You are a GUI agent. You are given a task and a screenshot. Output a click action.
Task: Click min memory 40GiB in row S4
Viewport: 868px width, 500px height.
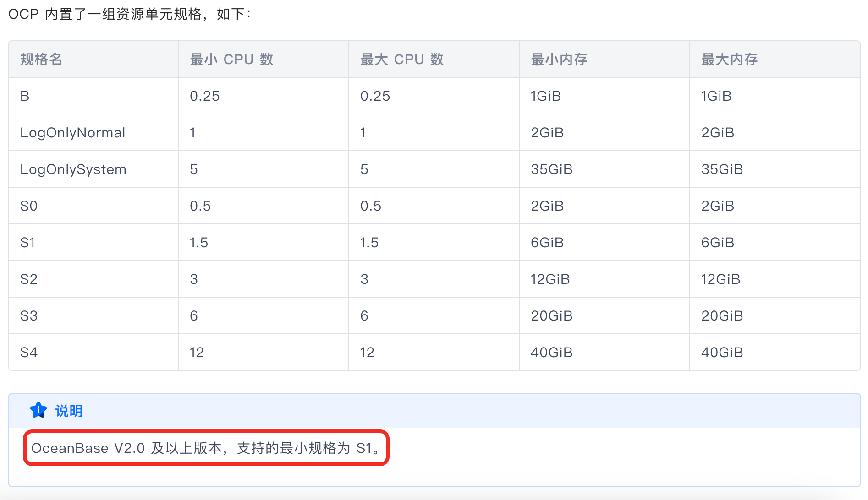(552, 353)
